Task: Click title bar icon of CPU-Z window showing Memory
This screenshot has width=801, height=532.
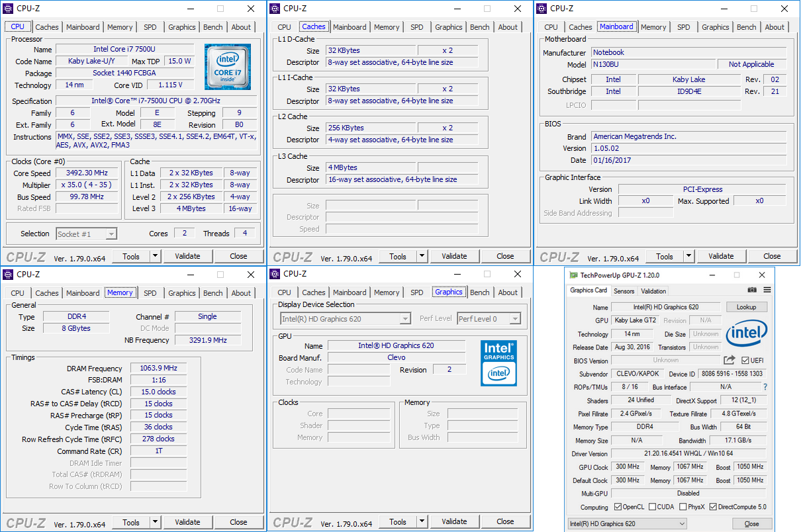Action: click(8, 274)
